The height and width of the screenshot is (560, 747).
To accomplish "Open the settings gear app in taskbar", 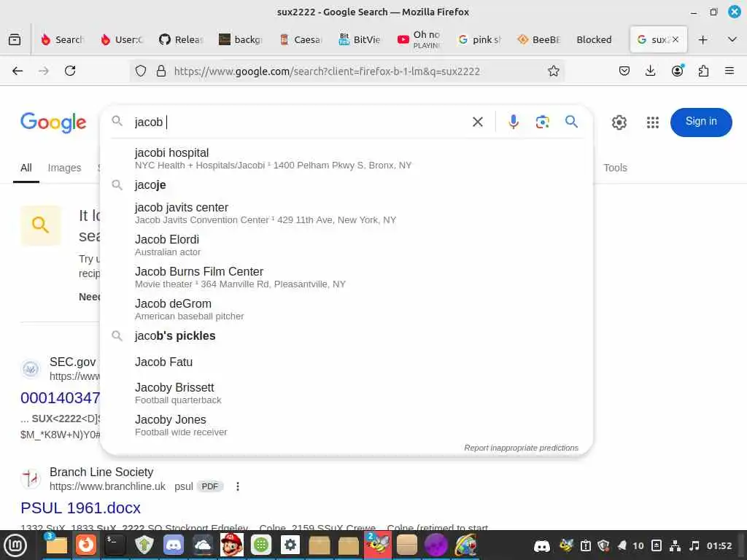I will 290,545.
